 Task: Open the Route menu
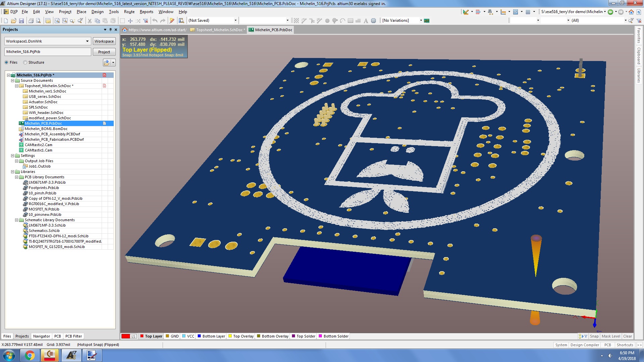click(129, 12)
